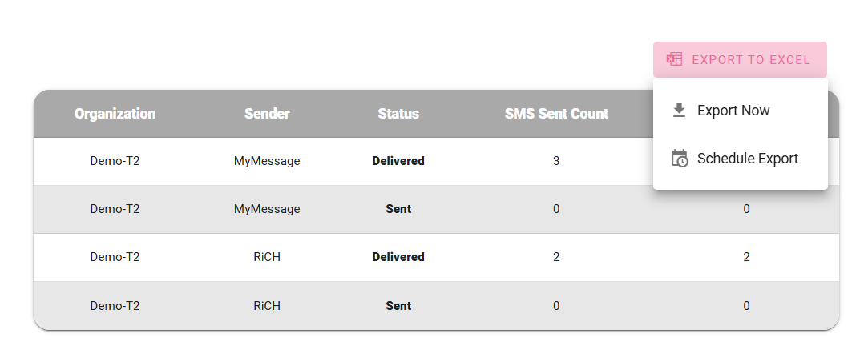Screen dimensions: 868x346
Task: Click the download arrow icon
Action: coord(679,111)
